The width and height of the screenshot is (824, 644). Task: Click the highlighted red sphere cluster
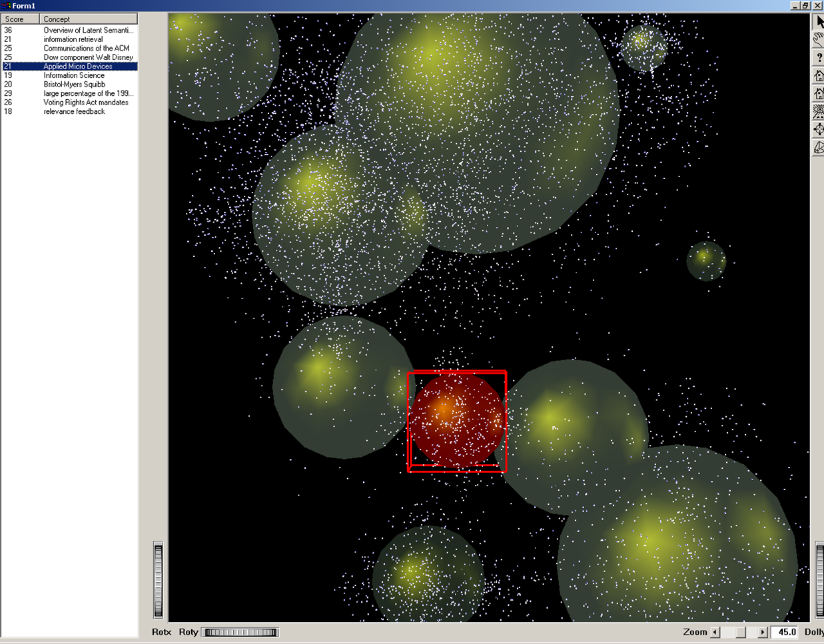pos(456,421)
